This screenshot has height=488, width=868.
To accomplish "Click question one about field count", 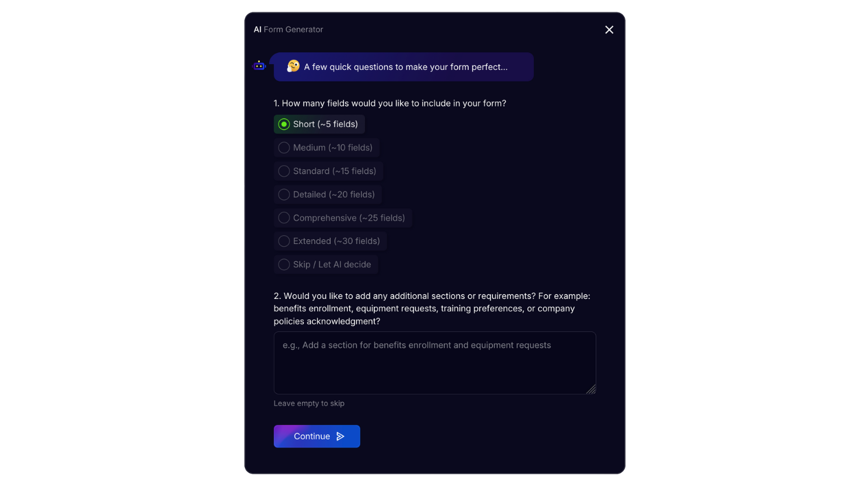I will pyautogui.click(x=390, y=103).
